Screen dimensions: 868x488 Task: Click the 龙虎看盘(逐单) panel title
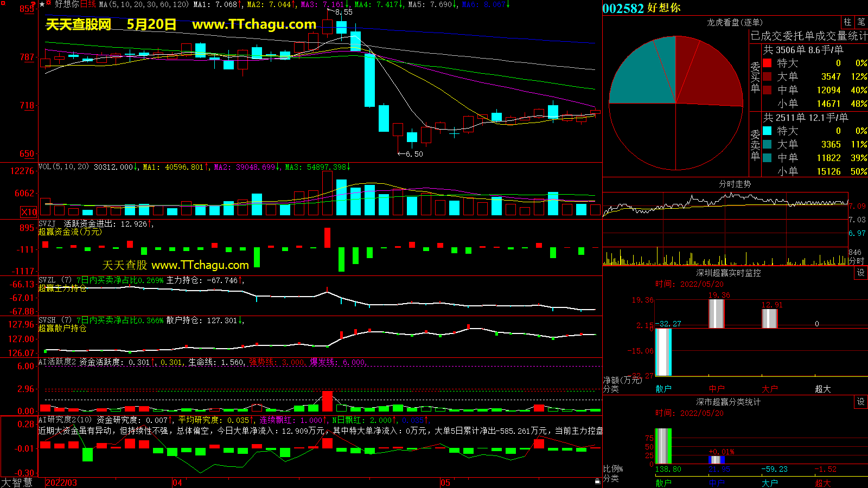coord(735,22)
